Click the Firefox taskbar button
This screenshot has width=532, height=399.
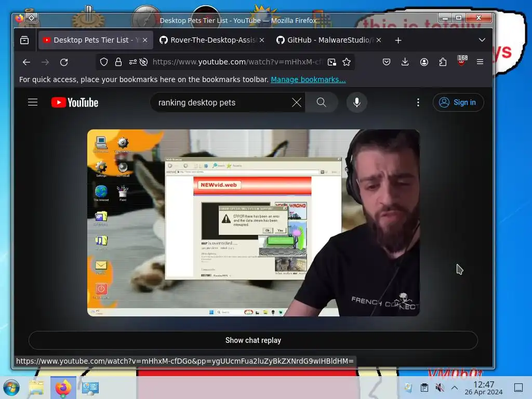coord(63,388)
